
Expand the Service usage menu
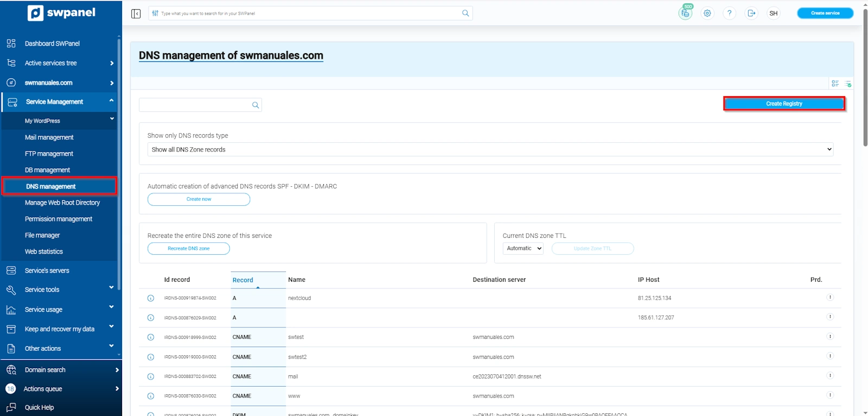pos(111,307)
